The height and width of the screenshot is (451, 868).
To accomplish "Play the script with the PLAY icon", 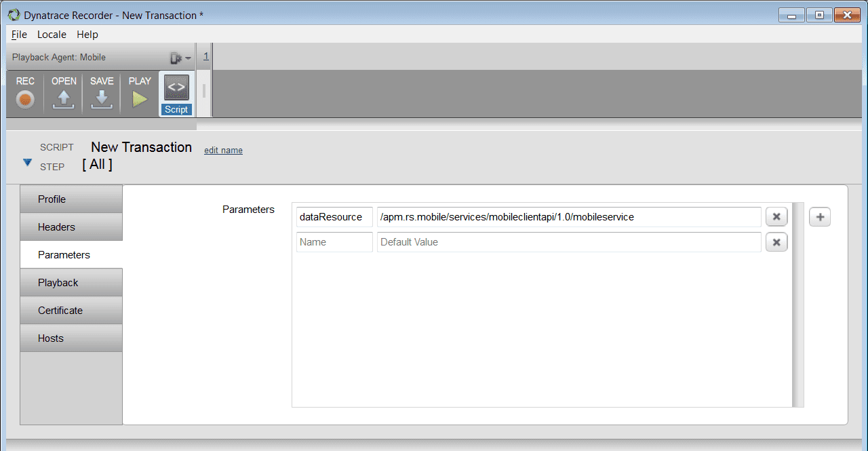I will point(140,93).
